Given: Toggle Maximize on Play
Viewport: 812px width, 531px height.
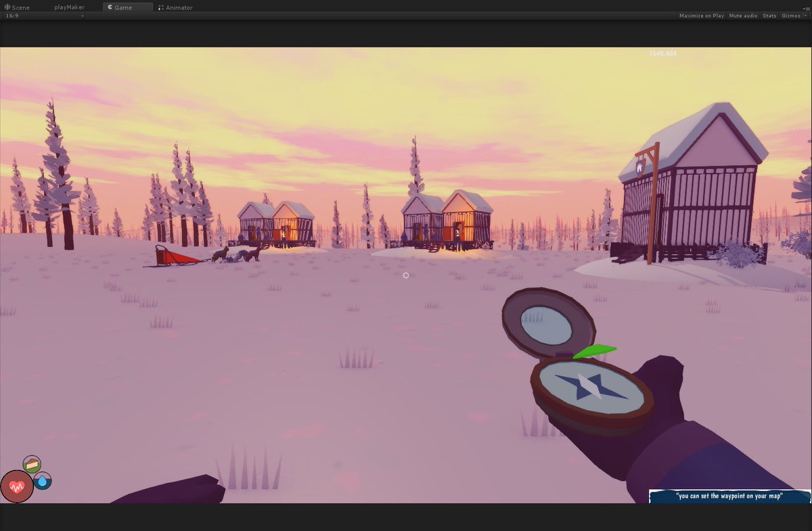Looking at the screenshot, I should [701, 16].
